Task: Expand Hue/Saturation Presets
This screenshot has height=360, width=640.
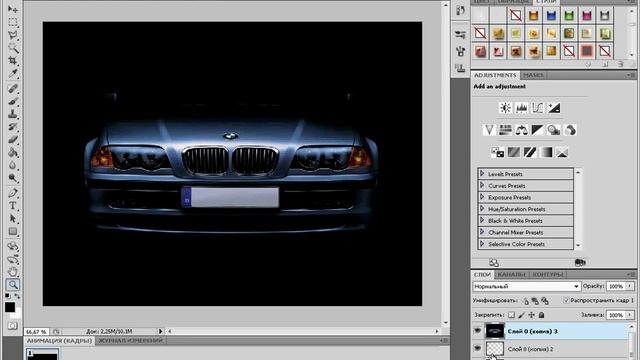Action: click(x=482, y=209)
